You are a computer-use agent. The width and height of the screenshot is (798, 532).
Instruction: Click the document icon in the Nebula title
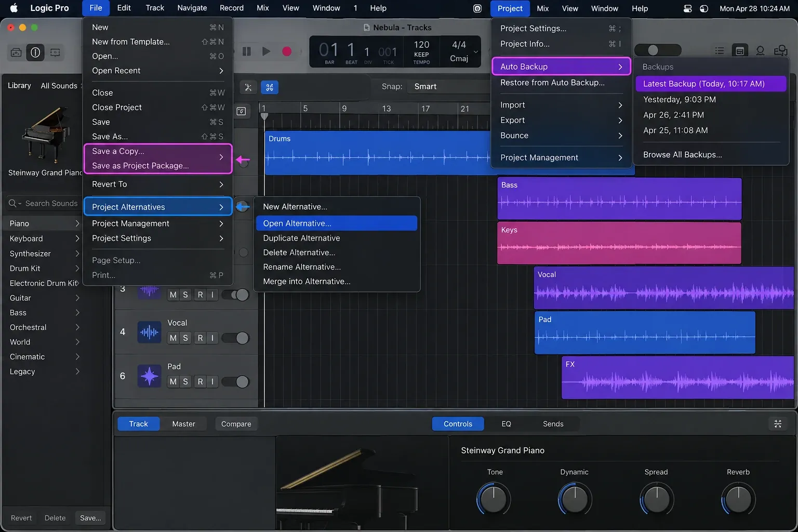tap(367, 28)
